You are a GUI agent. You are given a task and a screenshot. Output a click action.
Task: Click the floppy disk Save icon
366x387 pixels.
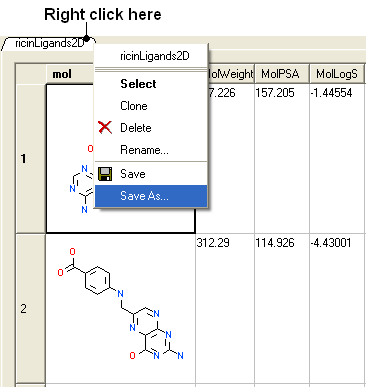point(105,174)
